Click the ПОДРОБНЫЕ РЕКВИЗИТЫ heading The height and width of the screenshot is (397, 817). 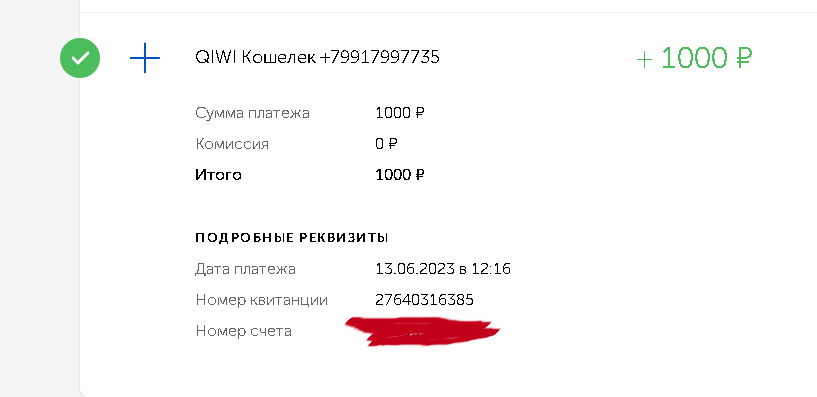click(292, 238)
